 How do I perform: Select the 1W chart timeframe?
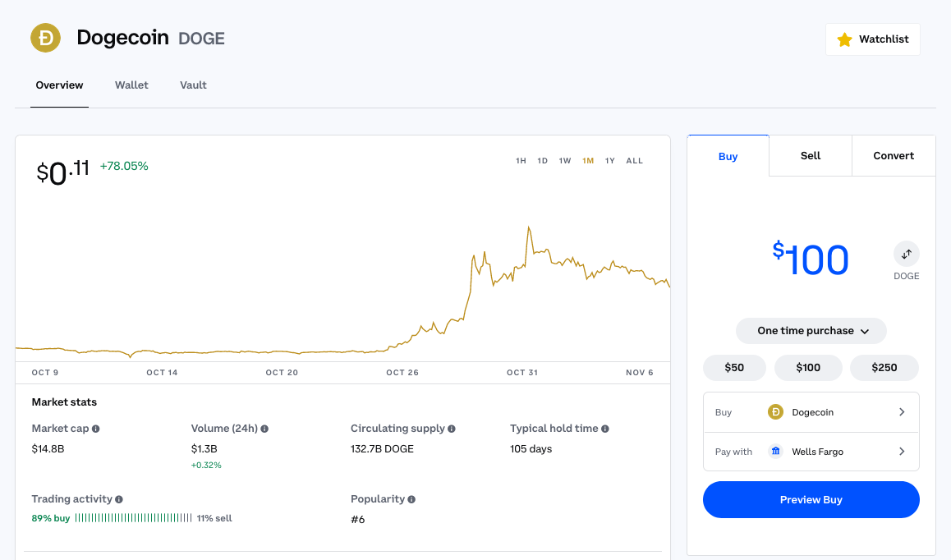pos(565,161)
